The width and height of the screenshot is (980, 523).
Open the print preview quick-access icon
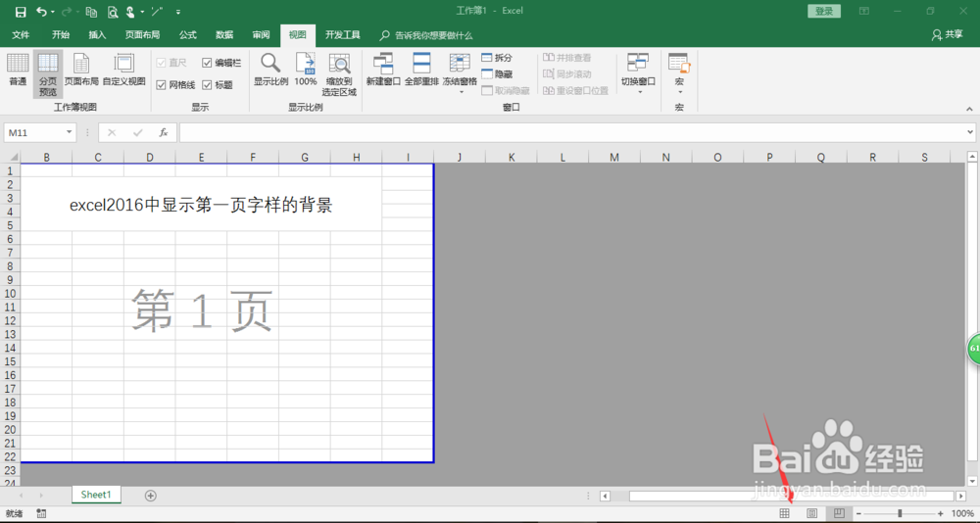(x=112, y=12)
